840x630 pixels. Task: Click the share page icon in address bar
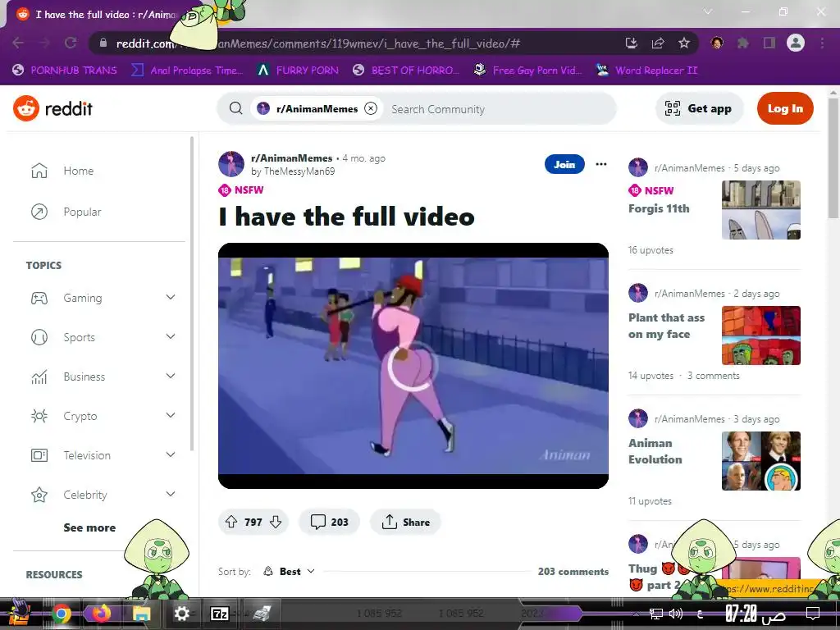pyautogui.click(x=658, y=43)
